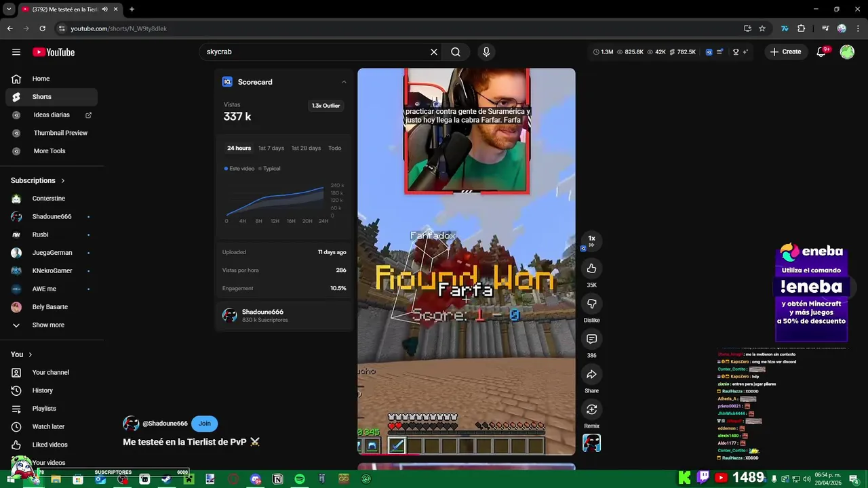Go to the YouTube logo home

pyautogui.click(x=54, y=52)
